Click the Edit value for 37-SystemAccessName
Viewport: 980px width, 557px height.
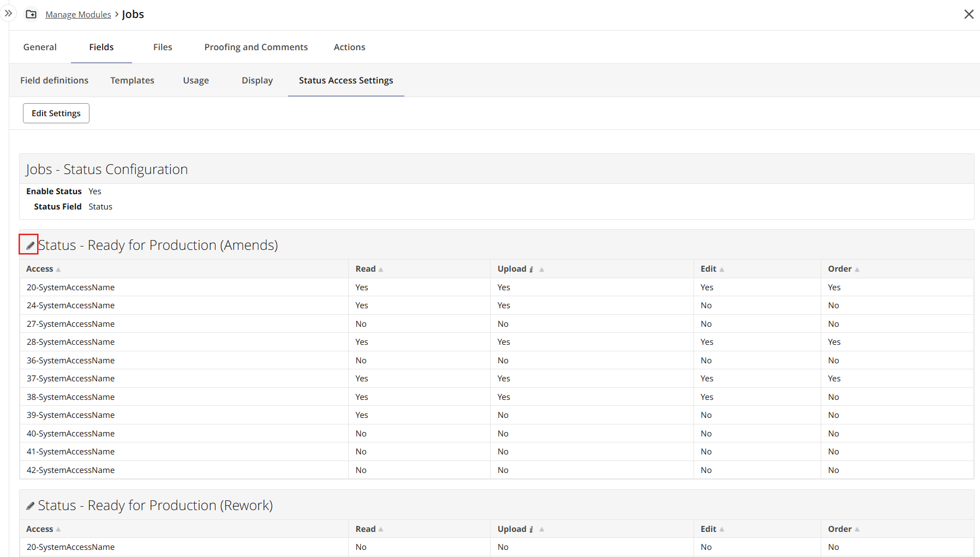(x=707, y=379)
